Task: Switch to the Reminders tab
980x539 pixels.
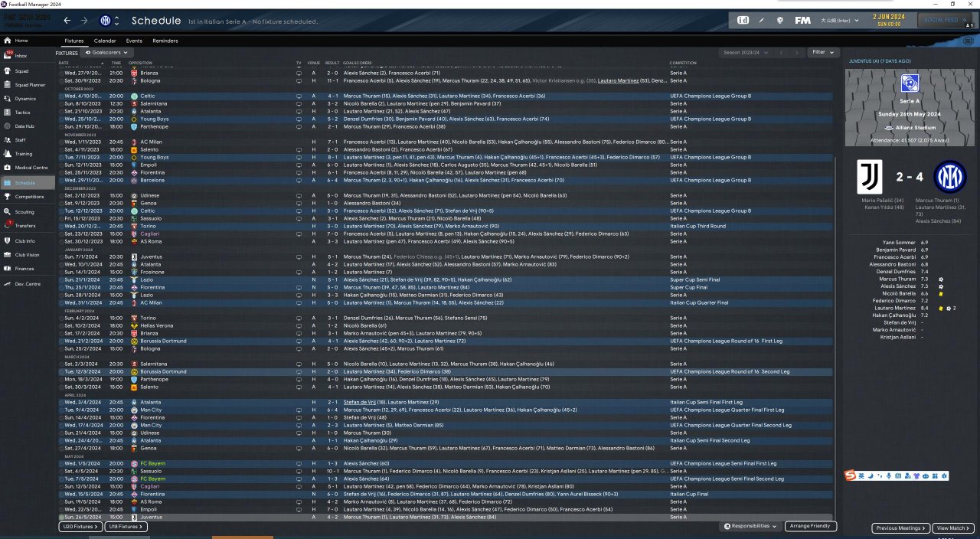Action: click(x=165, y=41)
